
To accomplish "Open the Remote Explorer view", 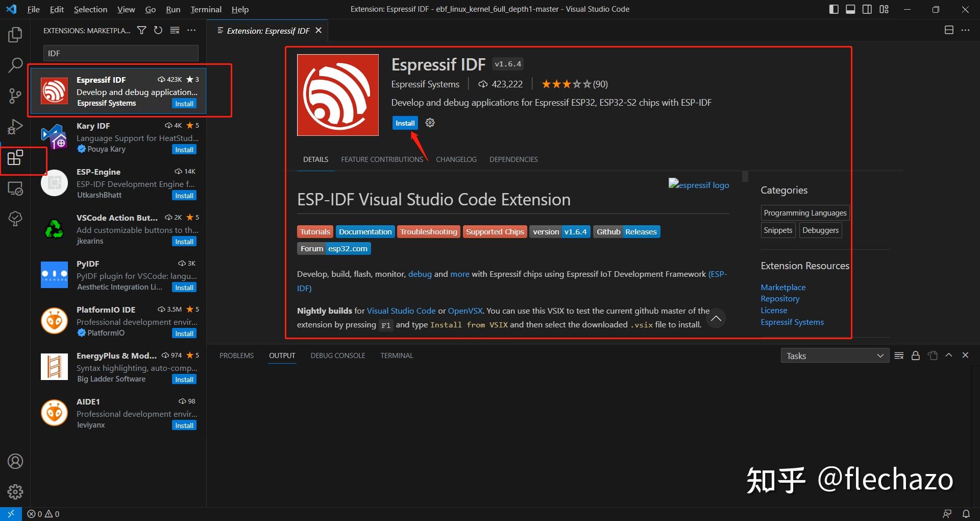I will pos(15,188).
